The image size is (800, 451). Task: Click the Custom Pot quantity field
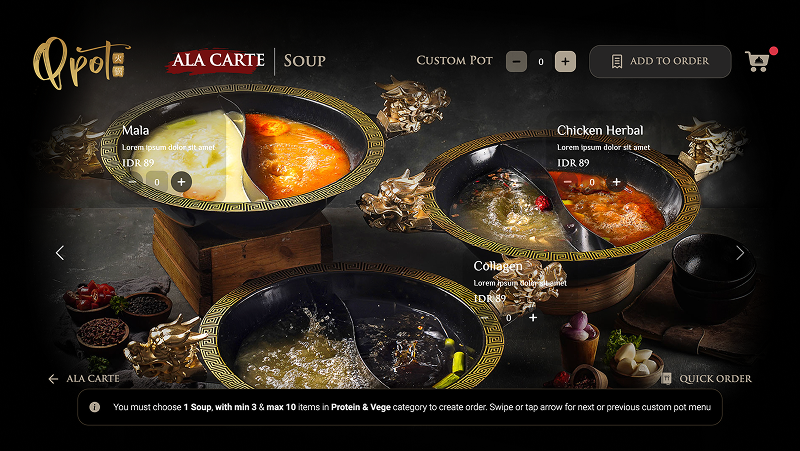click(541, 62)
